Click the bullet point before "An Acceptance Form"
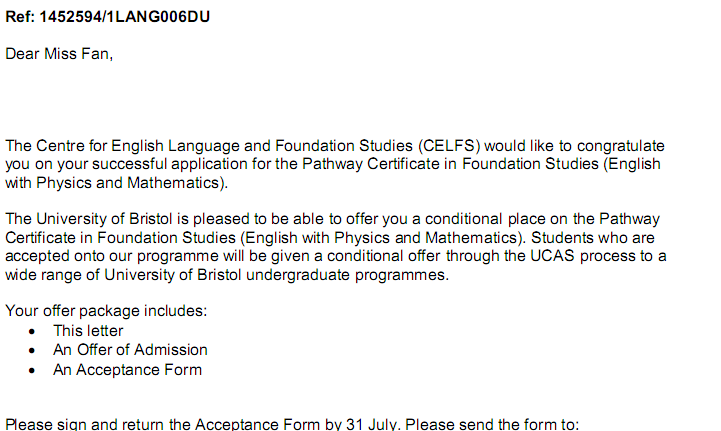Image resolution: width=721 pixels, height=431 pixels. pos(33,371)
